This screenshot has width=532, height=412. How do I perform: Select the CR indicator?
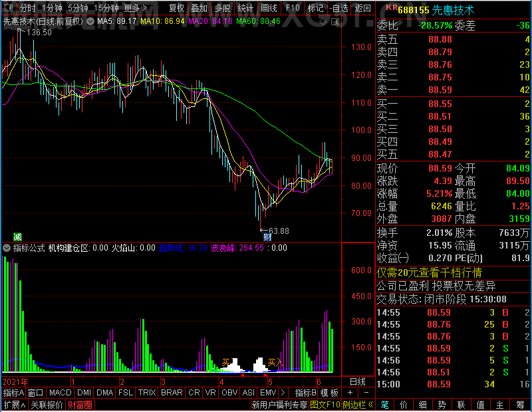(194, 393)
